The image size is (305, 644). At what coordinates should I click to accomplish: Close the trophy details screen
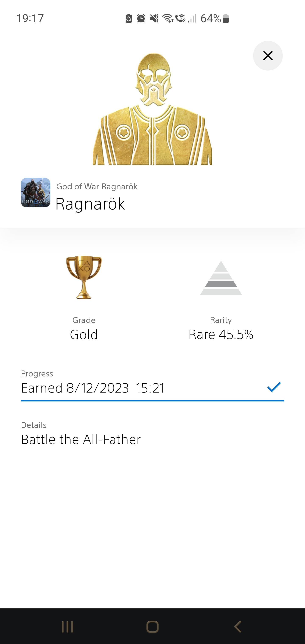(x=268, y=56)
